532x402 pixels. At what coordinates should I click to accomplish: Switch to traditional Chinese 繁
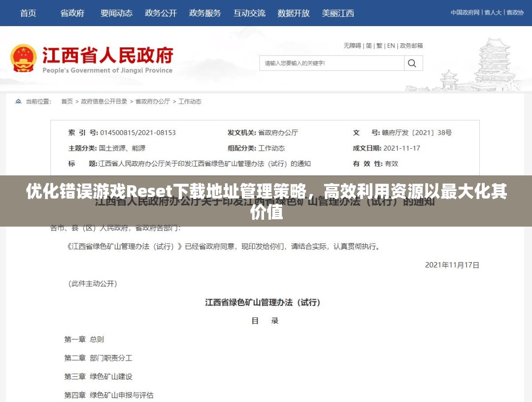[379, 45]
